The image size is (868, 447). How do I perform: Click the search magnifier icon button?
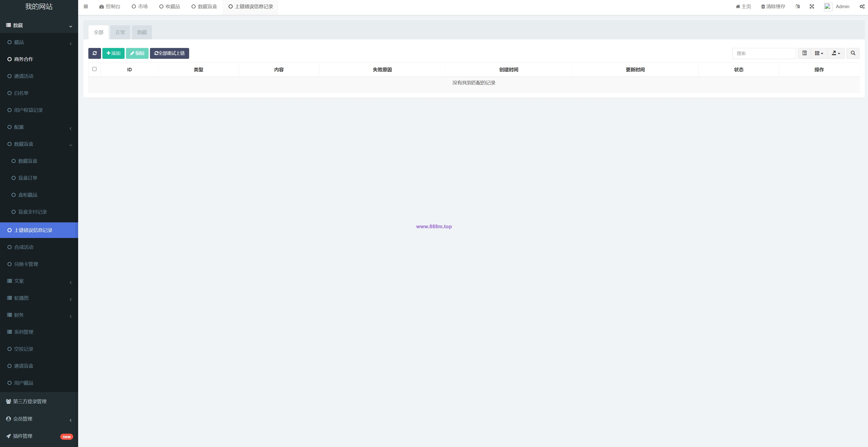point(853,53)
